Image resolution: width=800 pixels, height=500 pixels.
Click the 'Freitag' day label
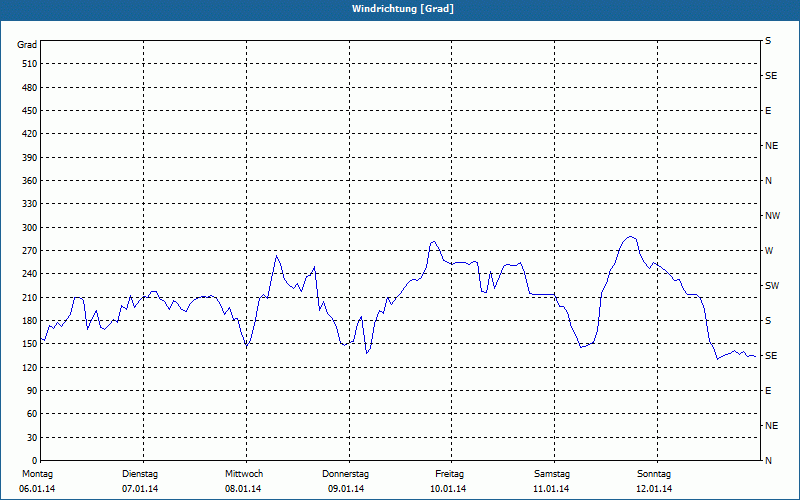coord(449,474)
